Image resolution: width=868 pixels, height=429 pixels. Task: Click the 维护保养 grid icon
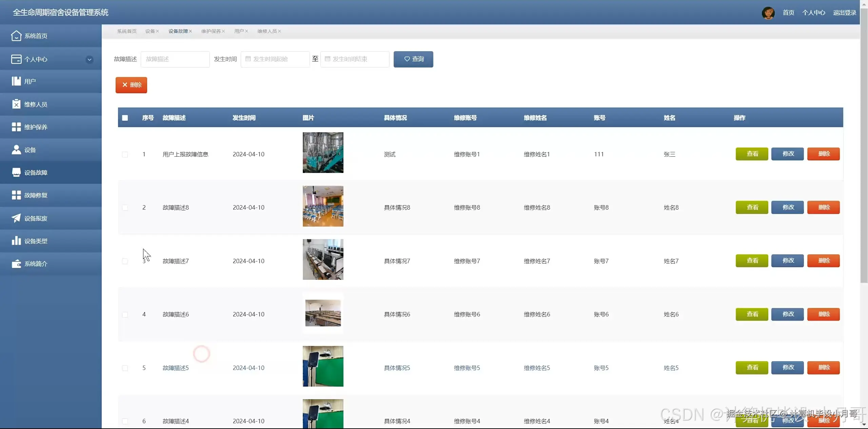tap(16, 127)
